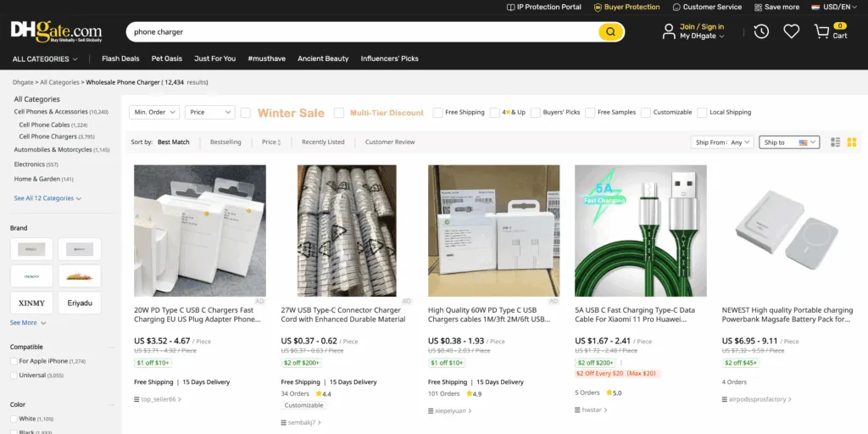Tick the White color filter checkbox
868x434 pixels.
pos(14,419)
